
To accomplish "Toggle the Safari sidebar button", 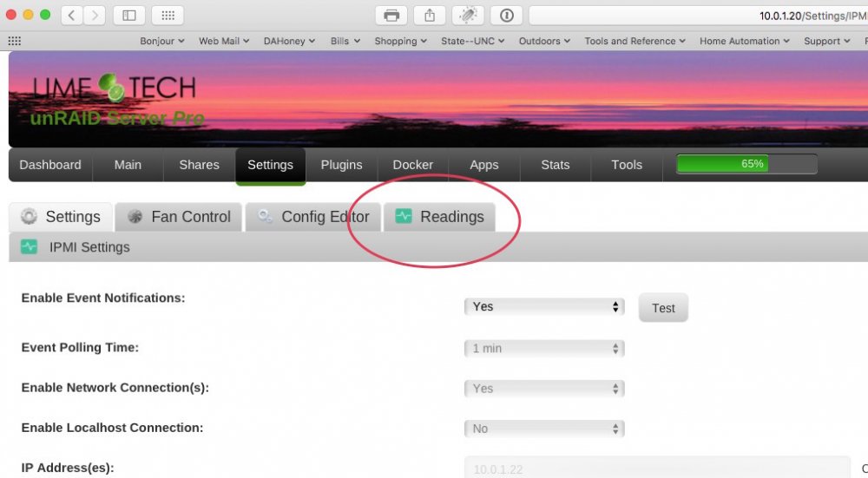I will [x=129, y=16].
